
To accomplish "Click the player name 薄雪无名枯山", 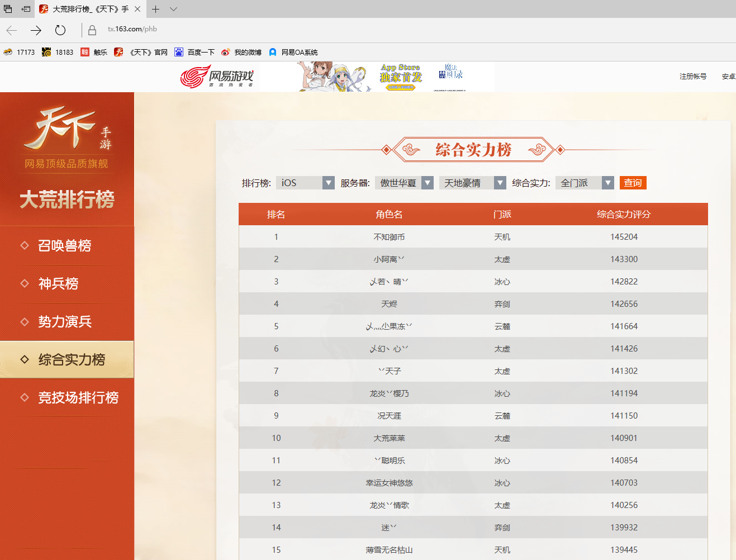I will tap(390, 550).
